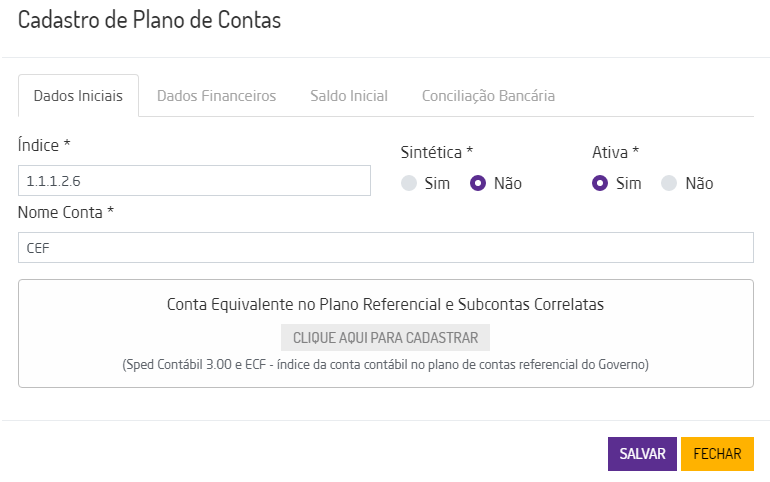Click into the Nome Conta field
770x482 pixels.
coord(385,247)
